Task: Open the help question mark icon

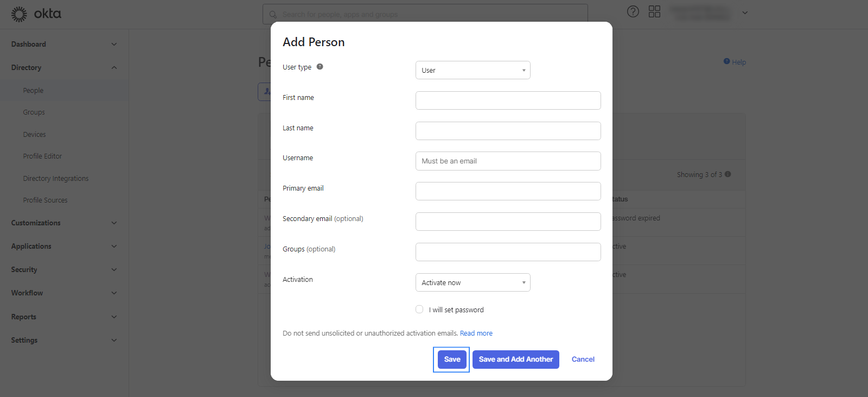Action: click(633, 12)
